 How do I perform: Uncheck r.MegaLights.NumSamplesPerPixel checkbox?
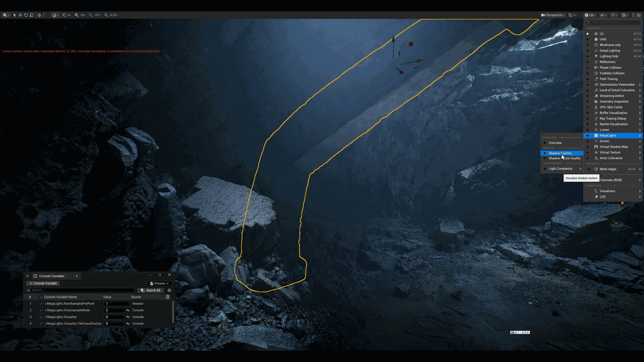pos(41,304)
